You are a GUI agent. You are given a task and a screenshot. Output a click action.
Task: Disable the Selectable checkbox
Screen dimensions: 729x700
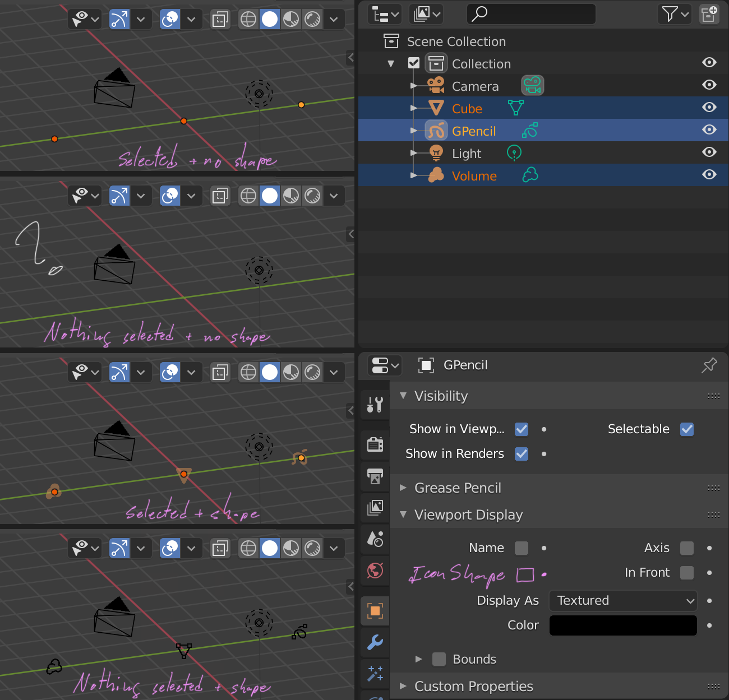(x=687, y=429)
